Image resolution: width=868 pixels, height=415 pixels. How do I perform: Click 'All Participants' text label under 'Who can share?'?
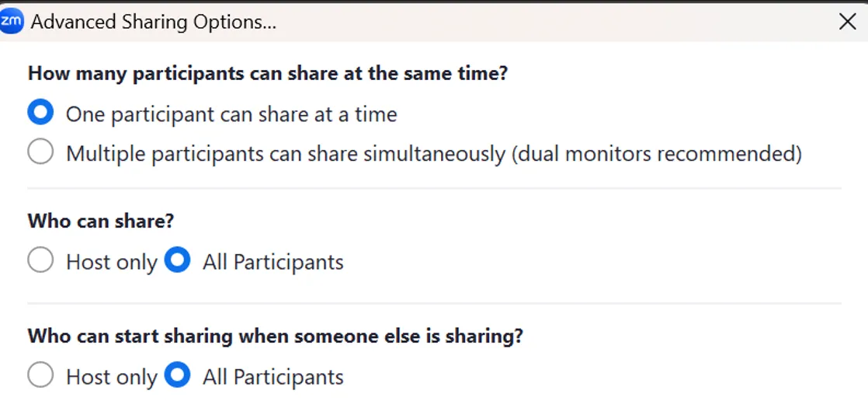(x=273, y=263)
